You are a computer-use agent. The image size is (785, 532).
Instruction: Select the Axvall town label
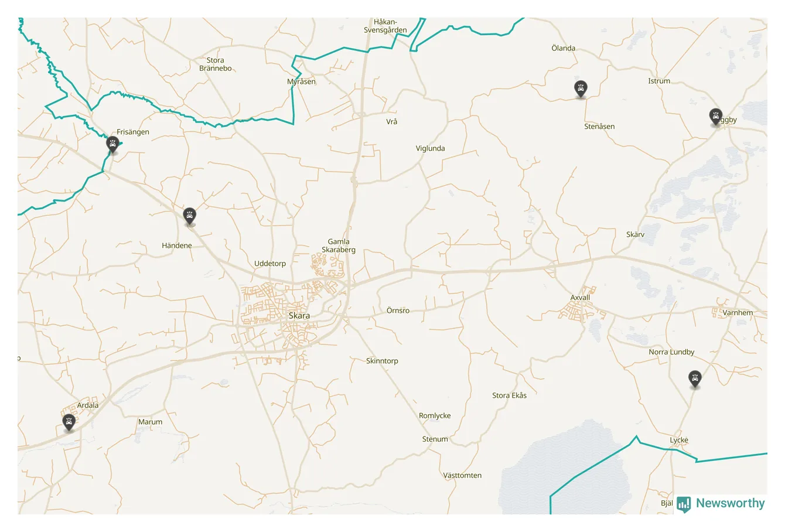coord(581,297)
